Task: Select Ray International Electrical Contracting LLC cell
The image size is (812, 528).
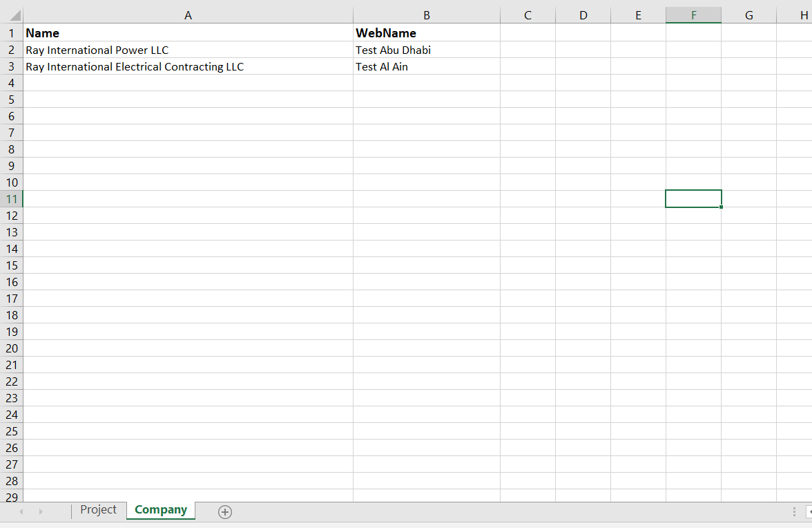Action: pyautogui.click(x=188, y=67)
